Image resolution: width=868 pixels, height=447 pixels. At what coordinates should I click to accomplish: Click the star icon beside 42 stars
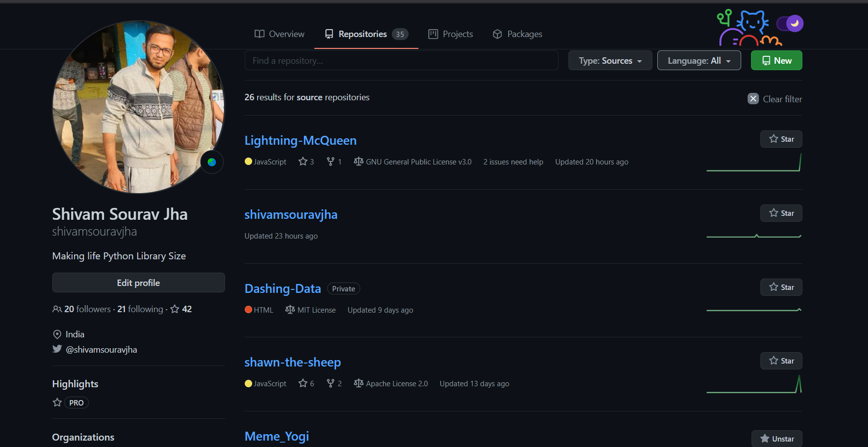(x=175, y=309)
